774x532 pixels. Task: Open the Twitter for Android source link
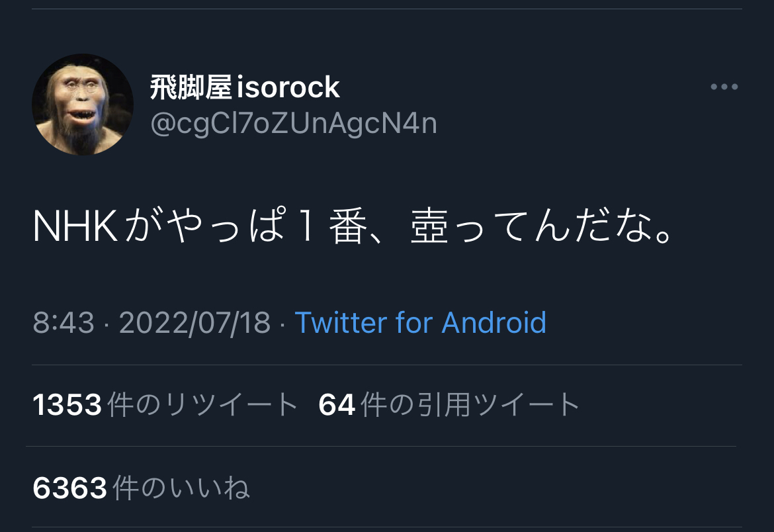pos(421,322)
